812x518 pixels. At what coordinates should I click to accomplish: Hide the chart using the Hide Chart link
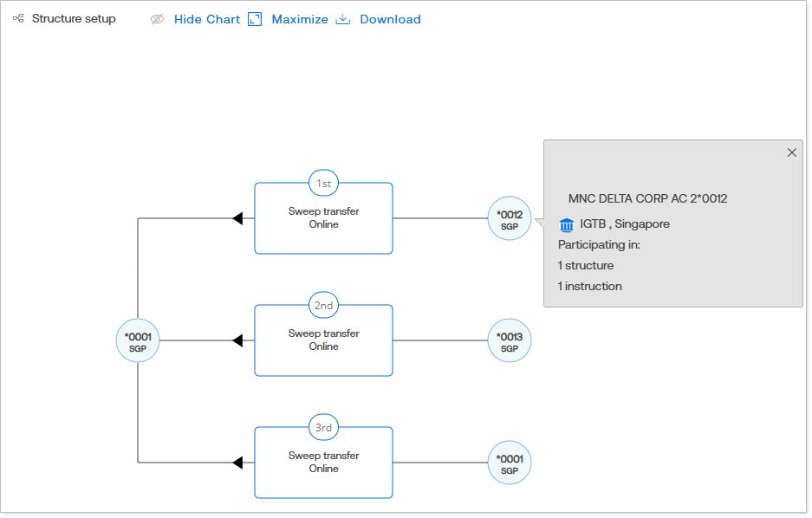click(206, 19)
